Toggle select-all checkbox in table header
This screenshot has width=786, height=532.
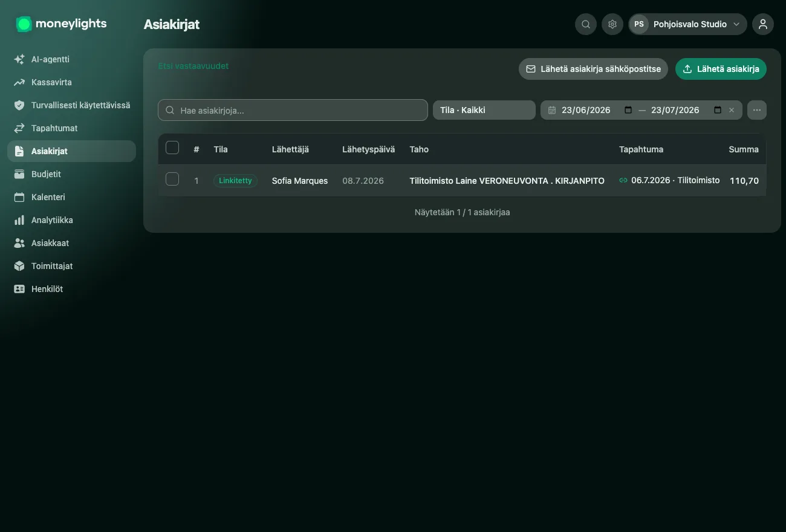(x=172, y=148)
